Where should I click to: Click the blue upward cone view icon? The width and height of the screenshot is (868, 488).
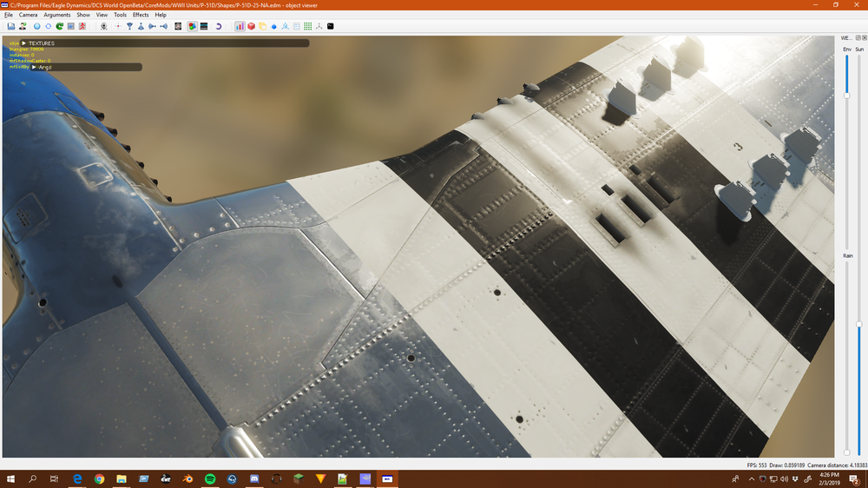pyautogui.click(x=141, y=26)
